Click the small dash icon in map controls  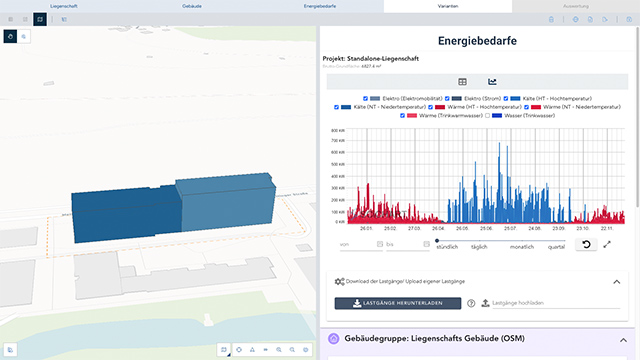click(x=265, y=350)
